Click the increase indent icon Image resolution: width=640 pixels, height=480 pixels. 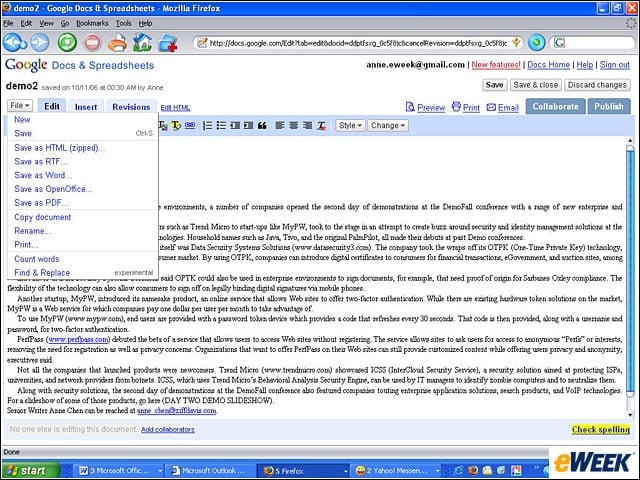[x=248, y=125]
